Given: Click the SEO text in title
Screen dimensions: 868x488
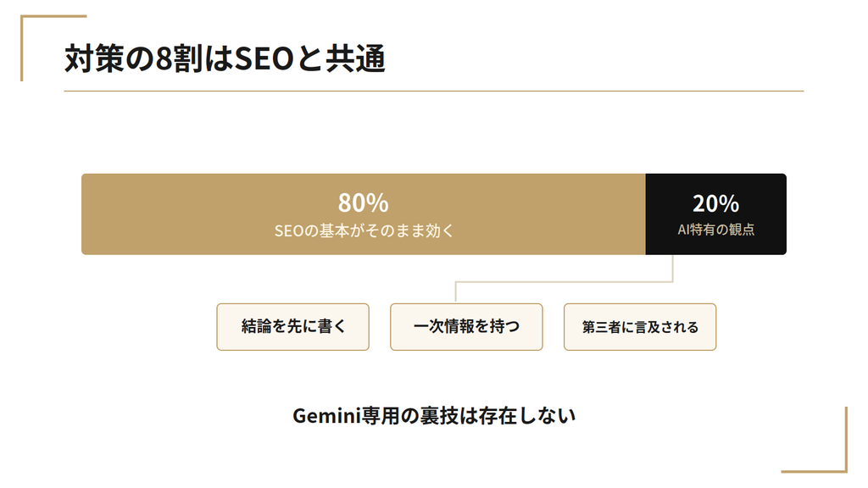Looking at the screenshot, I should pos(264,58).
